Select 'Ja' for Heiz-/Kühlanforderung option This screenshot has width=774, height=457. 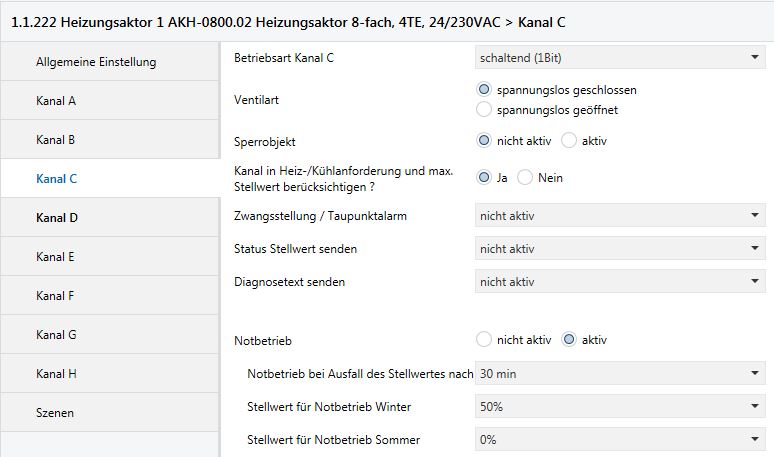pyautogui.click(x=485, y=178)
